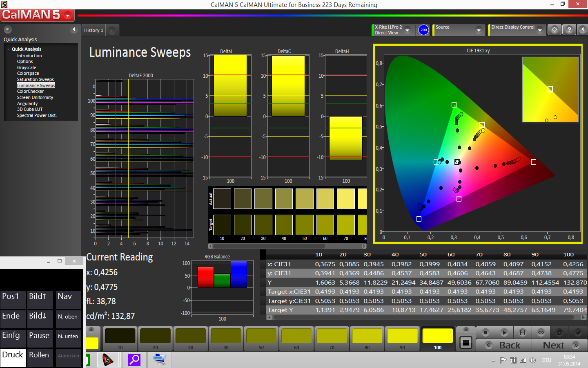Click the stop measurement icon
This screenshot has width=588, height=368.
coord(486,332)
